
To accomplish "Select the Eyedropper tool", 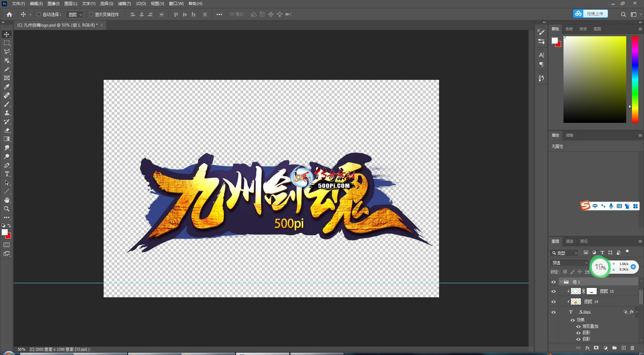I will tap(7, 87).
